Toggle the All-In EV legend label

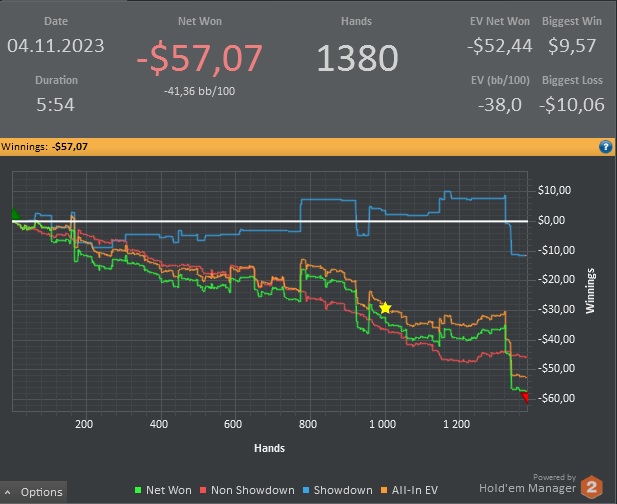click(415, 490)
